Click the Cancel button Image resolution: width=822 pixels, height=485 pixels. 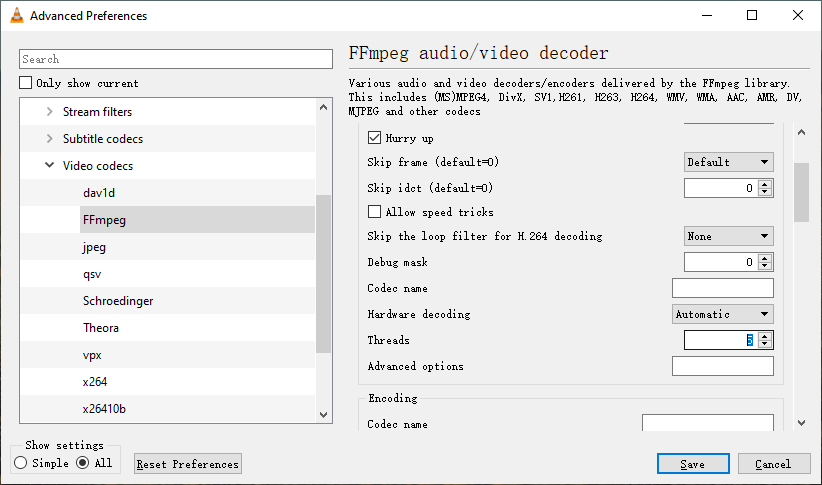pos(774,464)
